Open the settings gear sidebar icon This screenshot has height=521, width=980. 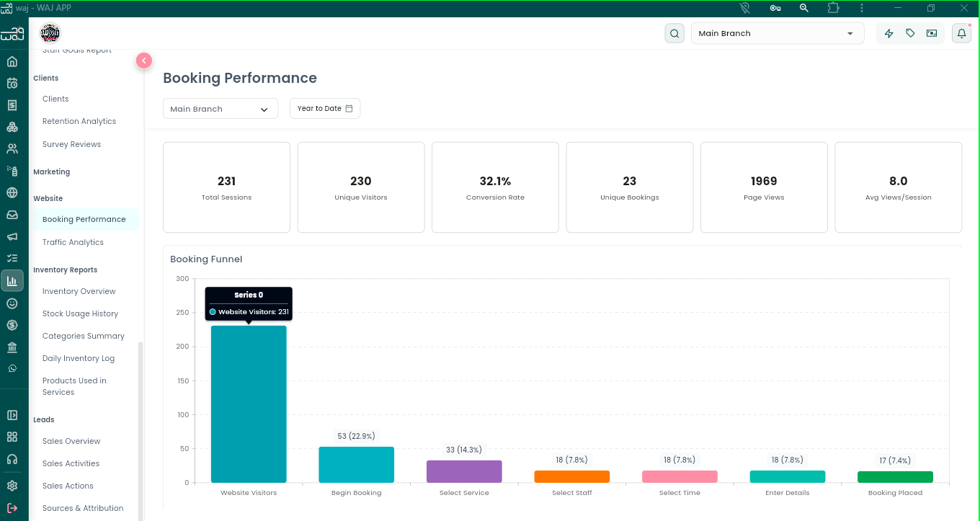click(x=12, y=486)
